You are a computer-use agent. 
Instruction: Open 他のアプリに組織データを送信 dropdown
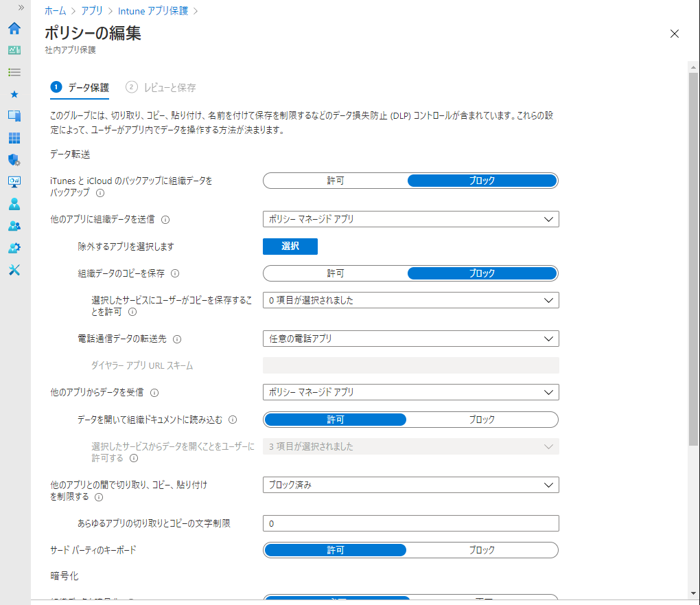[x=410, y=219]
